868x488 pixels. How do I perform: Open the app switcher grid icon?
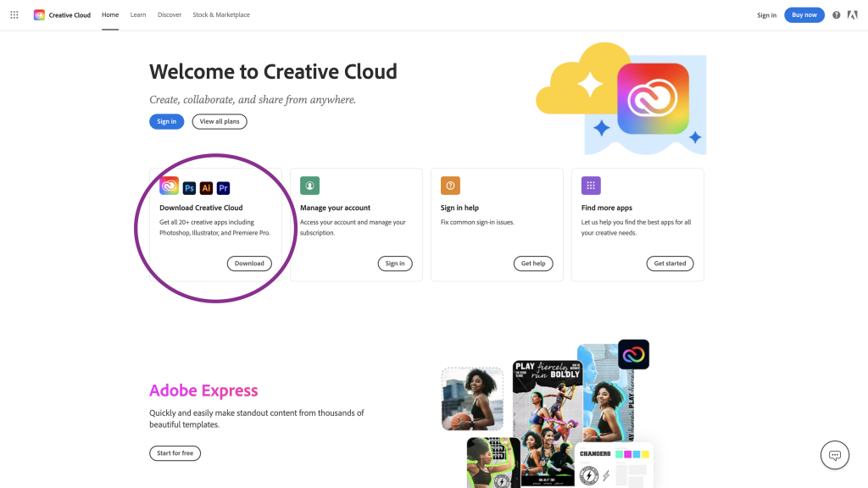14,14
